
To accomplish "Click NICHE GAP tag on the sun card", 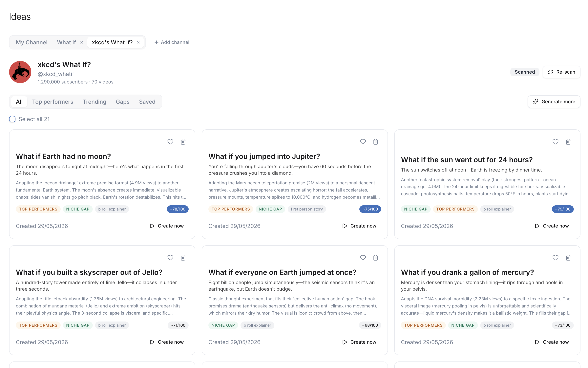I will [x=415, y=209].
